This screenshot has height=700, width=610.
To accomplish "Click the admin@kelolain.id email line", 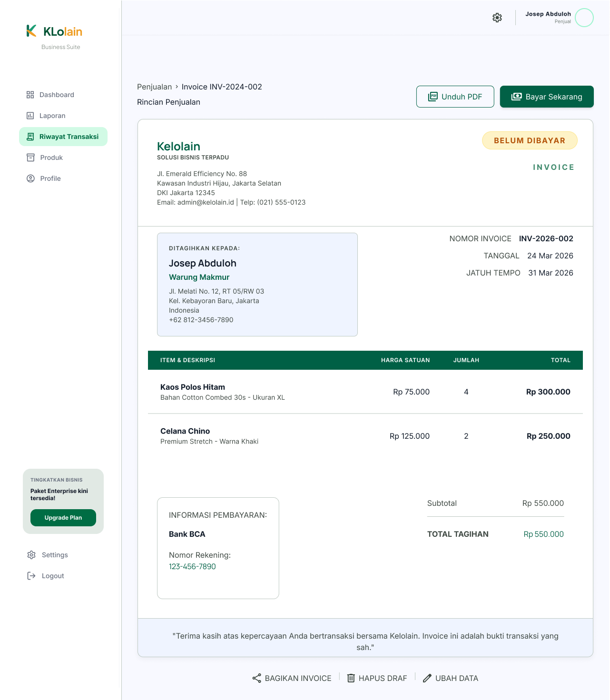I will pyautogui.click(x=231, y=202).
